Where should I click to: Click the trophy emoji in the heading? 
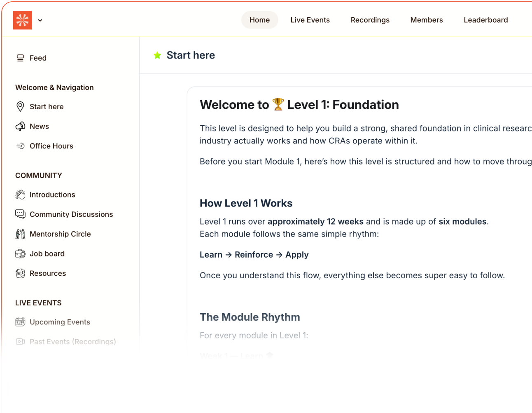coord(278,104)
